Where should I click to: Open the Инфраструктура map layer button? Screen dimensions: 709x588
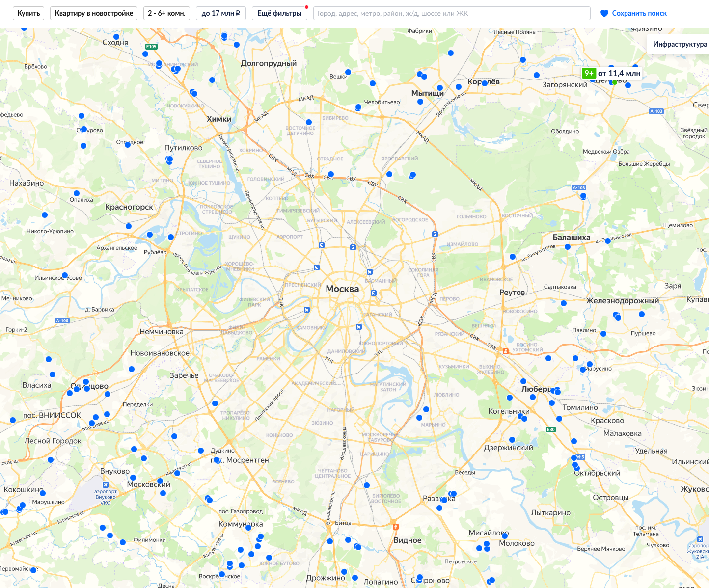[x=680, y=44]
